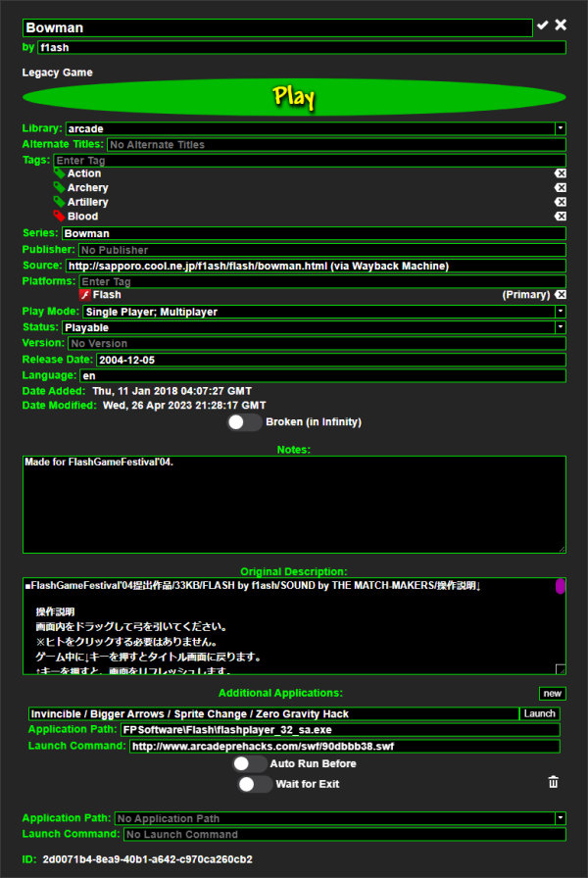
Task: Click the checkmark save icon
Action: 543,25
